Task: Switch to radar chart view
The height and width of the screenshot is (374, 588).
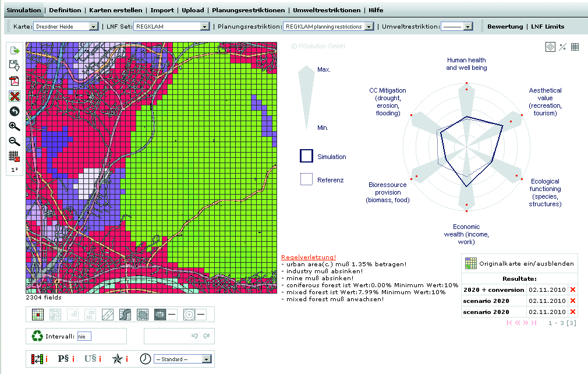Action: click(x=550, y=47)
